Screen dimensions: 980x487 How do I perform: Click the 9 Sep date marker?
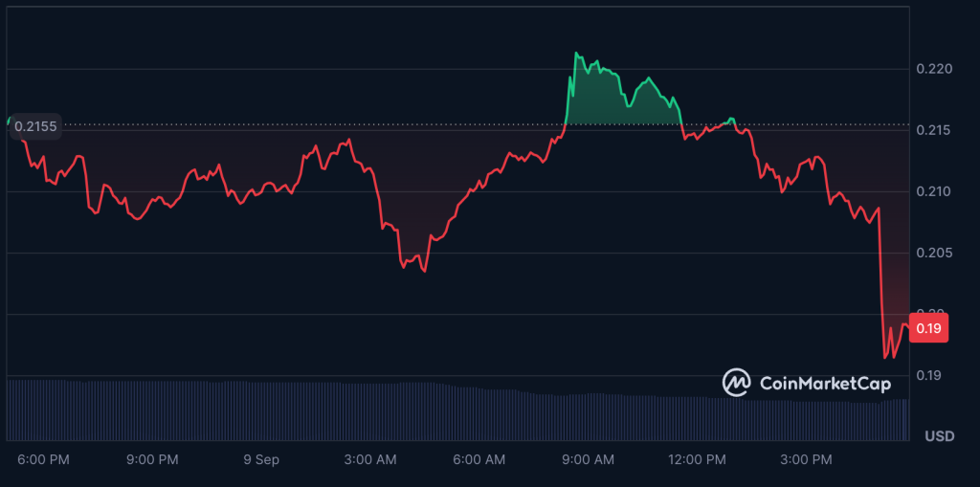click(261, 460)
